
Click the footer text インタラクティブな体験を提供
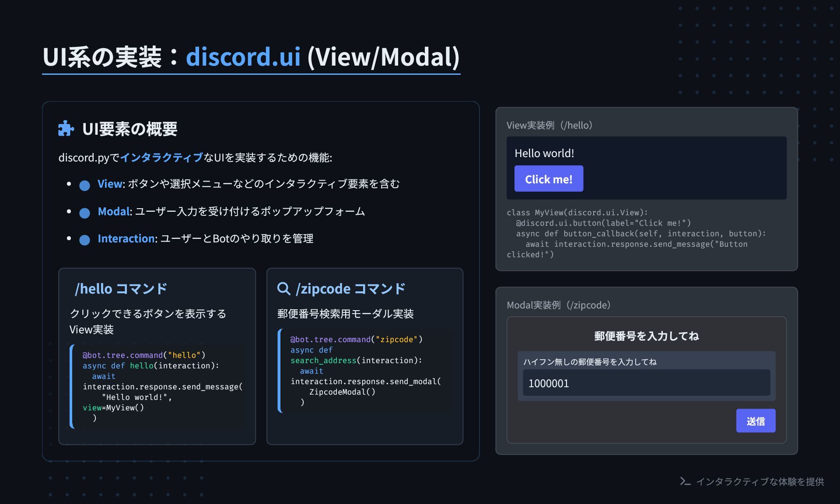point(760,482)
